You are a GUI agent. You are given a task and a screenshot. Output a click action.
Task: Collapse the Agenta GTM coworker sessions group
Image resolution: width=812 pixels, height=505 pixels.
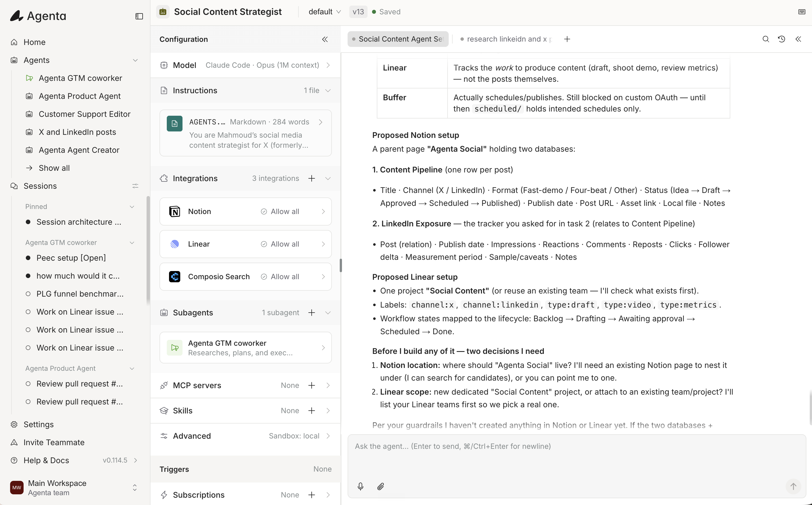point(132,243)
